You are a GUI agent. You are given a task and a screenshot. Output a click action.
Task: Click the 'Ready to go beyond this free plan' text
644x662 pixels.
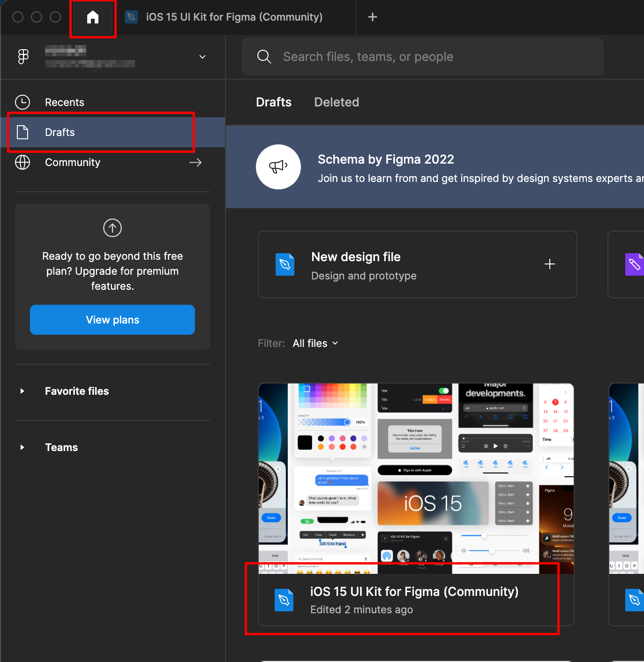click(x=112, y=271)
